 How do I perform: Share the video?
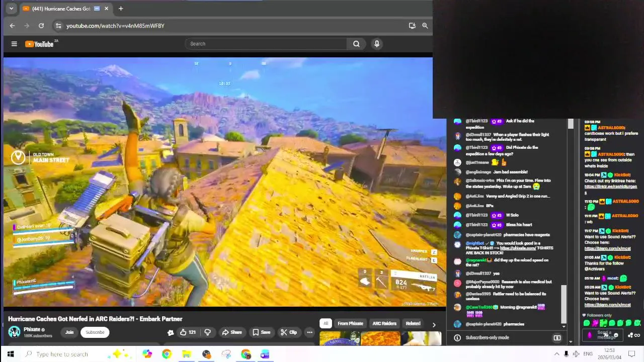[x=232, y=332]
